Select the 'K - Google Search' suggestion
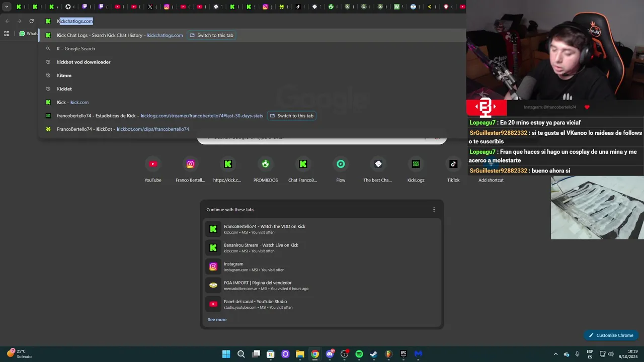 coord(252,49)
